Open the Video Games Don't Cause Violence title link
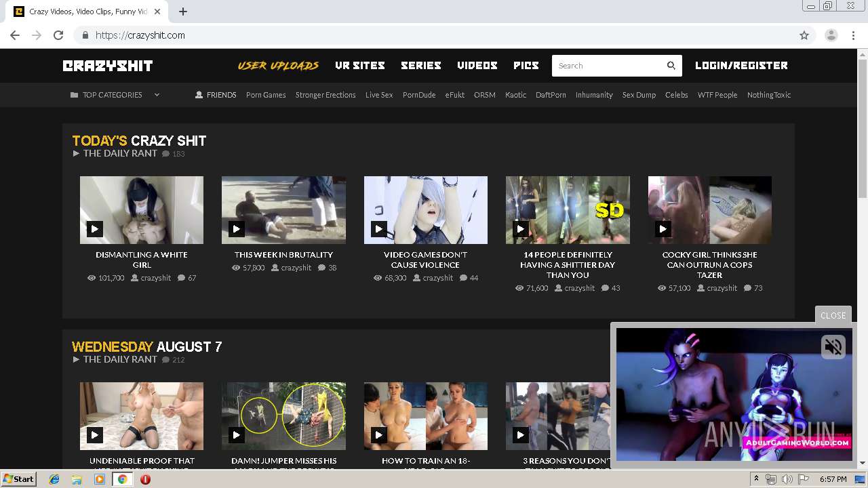The image size is (868, 488). pos(426,260)
